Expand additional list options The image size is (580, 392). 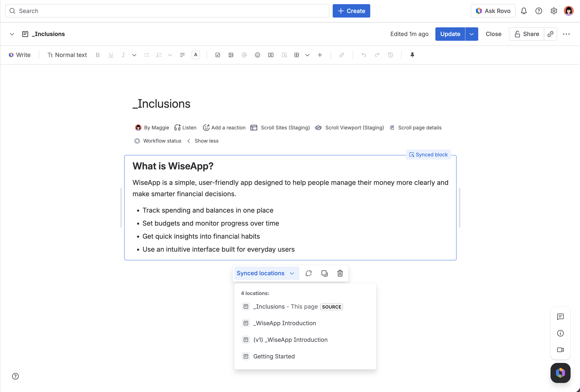(x=170, y=55)
